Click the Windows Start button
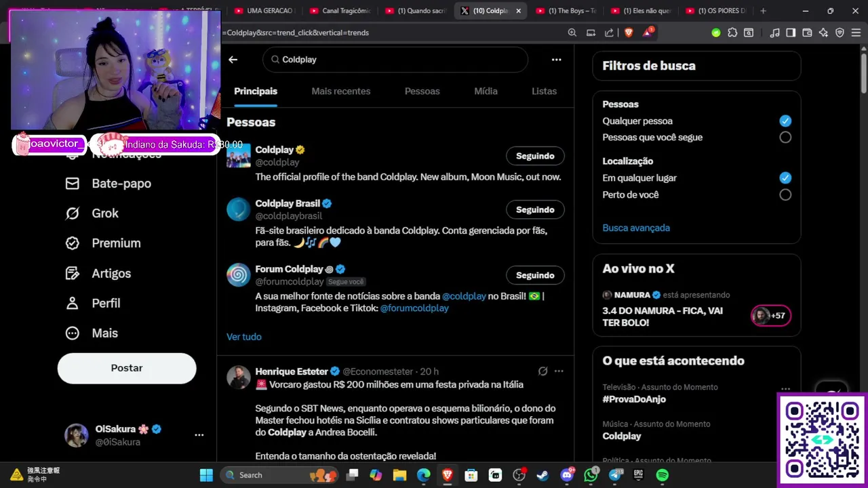Viewport: 868px width, 488px height. [206, 475]
